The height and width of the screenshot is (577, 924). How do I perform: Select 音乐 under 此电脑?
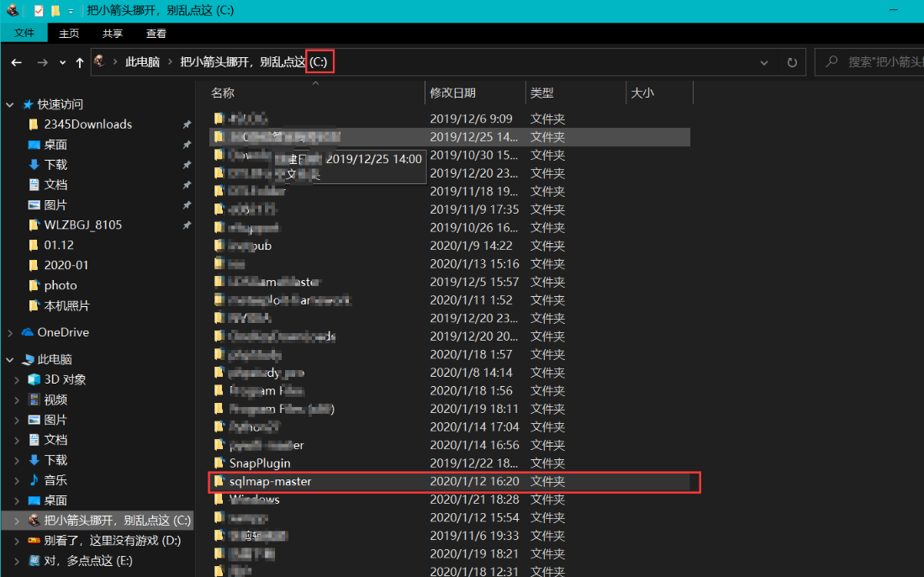[x=55, y=480]
